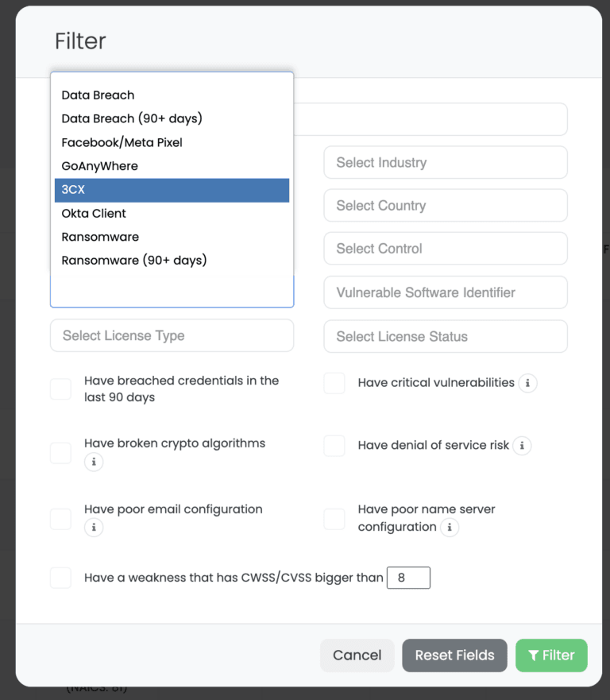Toggle the denial of service risk checkbox
Screen dimensions: 610x700
coord(334,446)
